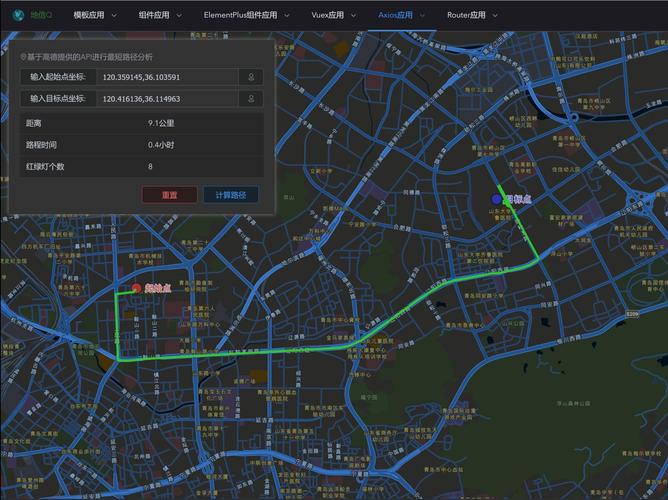Click the blue target-point marker on the map
This screenshot has height=500, width=668.
coord(496,199)
